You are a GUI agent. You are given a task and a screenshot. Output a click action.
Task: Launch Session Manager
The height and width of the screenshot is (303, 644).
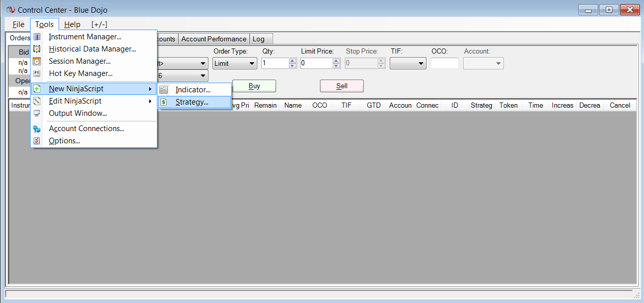click(x=94, y=61)
